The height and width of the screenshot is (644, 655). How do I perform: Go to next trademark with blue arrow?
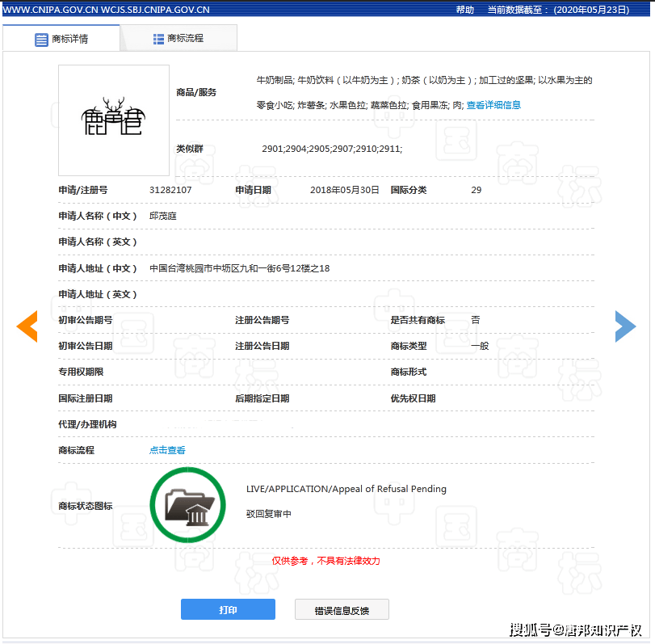click(625, 326)
